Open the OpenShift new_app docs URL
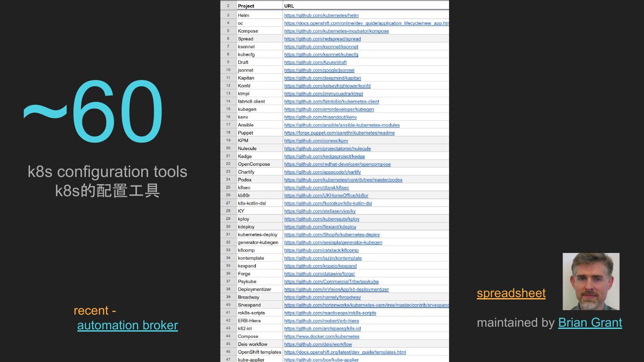644x362 pixels. click(366, 23)
